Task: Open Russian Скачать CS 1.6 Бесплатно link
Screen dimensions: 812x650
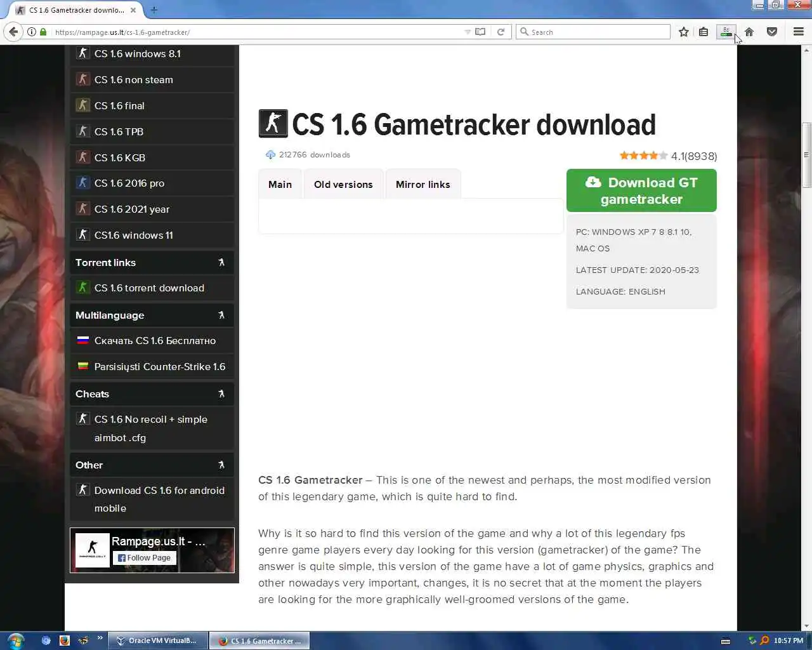Action: tap(155, 341)
